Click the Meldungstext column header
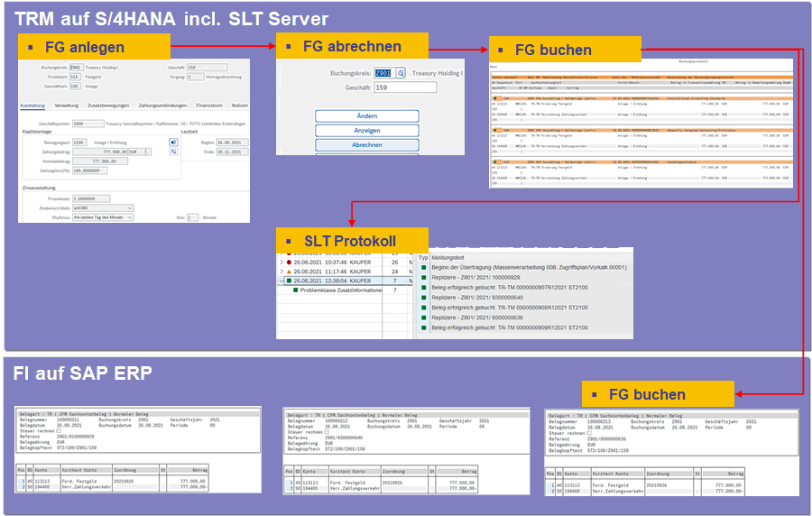The height and width of the screenshot is (516, 812). (x=448, y=257)
